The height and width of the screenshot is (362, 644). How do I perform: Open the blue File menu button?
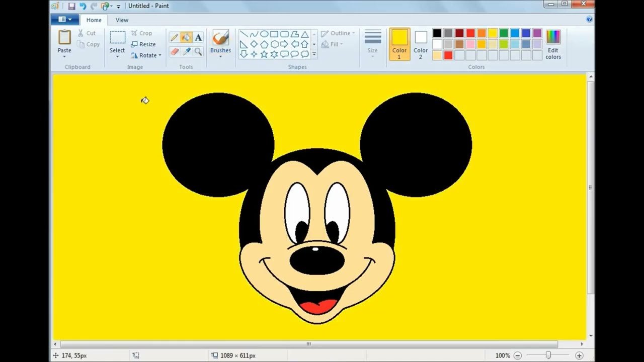click(65, 20)
